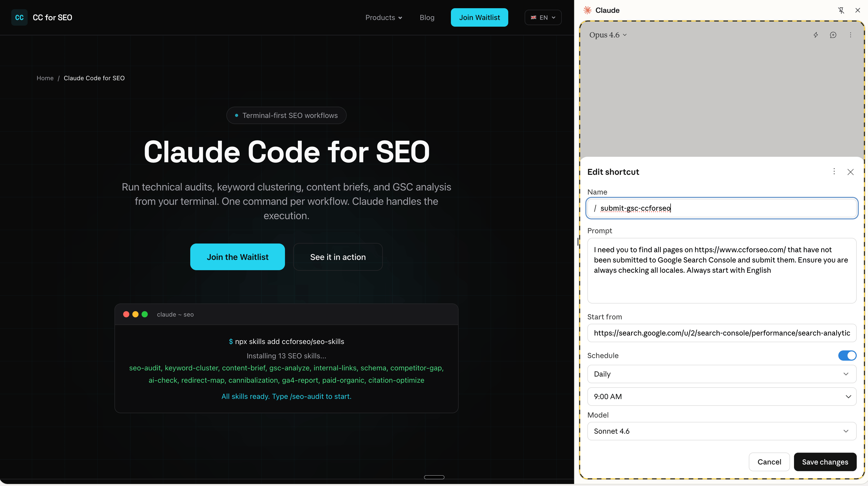Open the Edit shortcut three-dot options menu
This screenshot has width=868, height=486.
coord(834,171)
